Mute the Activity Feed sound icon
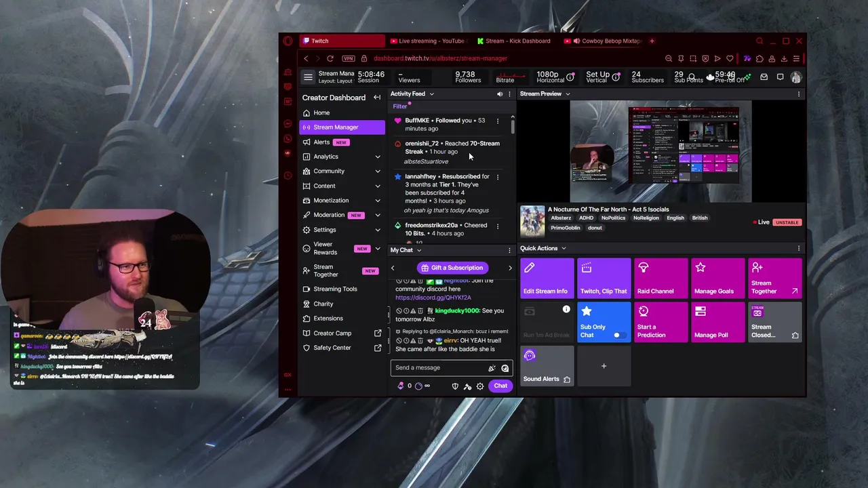This screenshot has height=488, width=868. pos(500,94)
